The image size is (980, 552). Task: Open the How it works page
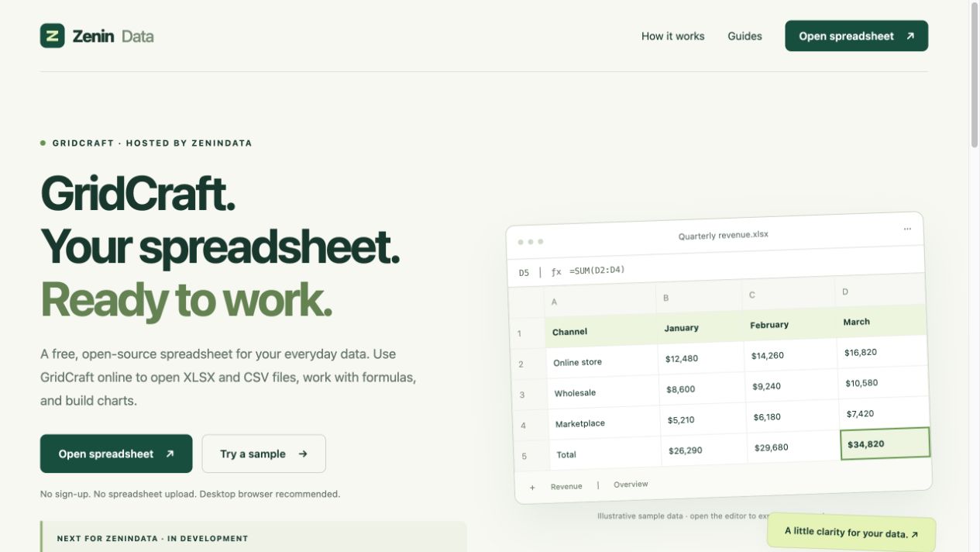672,36
